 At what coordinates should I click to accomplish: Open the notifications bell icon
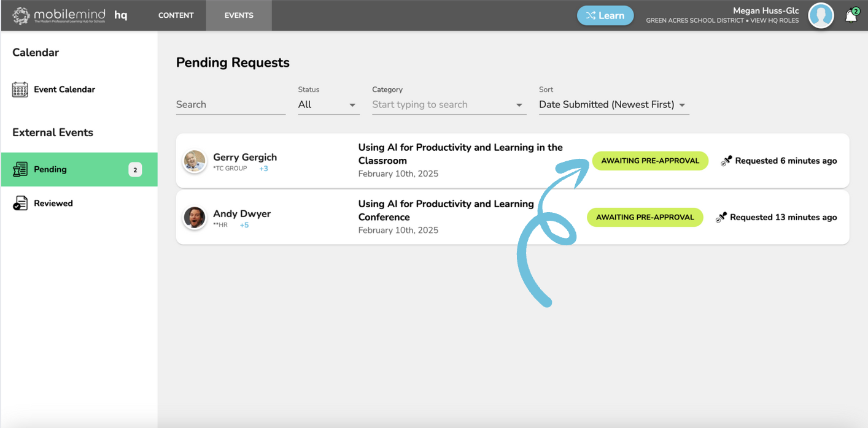[x=851, y=17]
